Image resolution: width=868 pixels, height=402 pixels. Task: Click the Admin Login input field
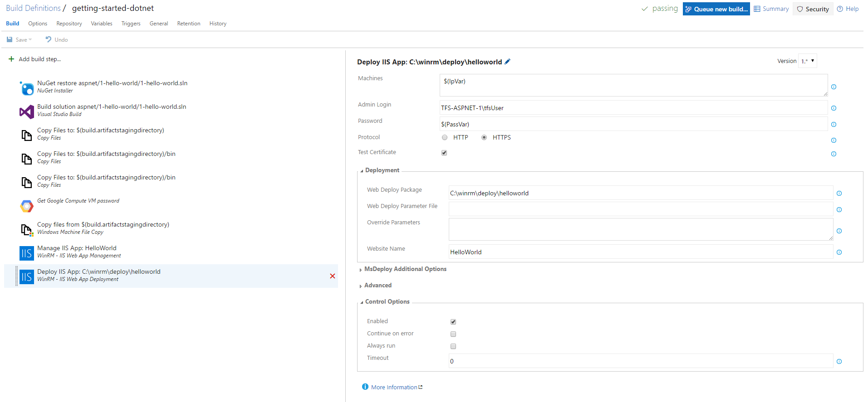point(633,108)
